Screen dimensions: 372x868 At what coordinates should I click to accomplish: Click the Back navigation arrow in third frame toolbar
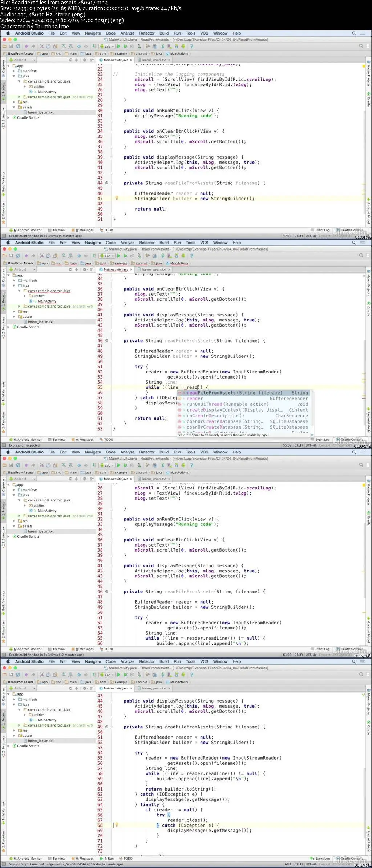(x=79, y=465)
